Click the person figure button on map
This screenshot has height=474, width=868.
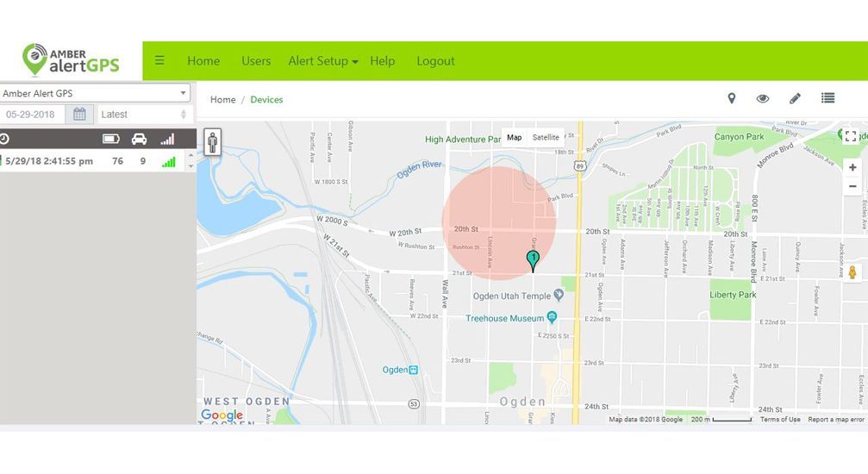point(213,142)
